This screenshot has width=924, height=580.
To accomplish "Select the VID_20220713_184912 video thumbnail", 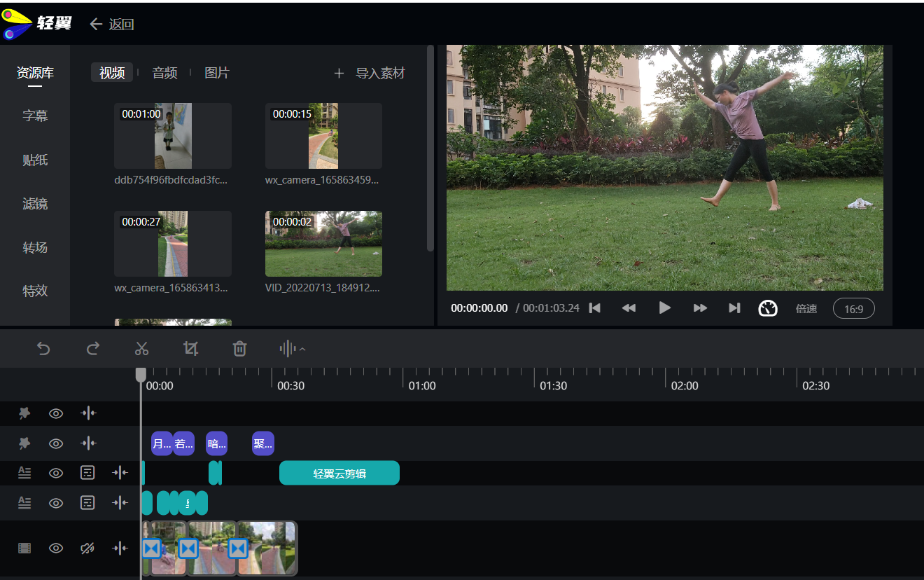I will coord(323,244).
